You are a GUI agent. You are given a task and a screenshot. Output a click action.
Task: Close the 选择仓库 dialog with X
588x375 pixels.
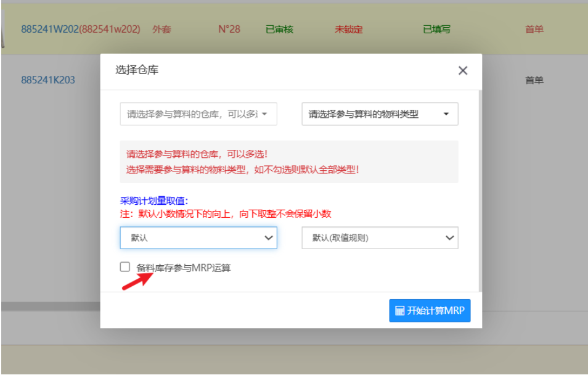(463, 70)
